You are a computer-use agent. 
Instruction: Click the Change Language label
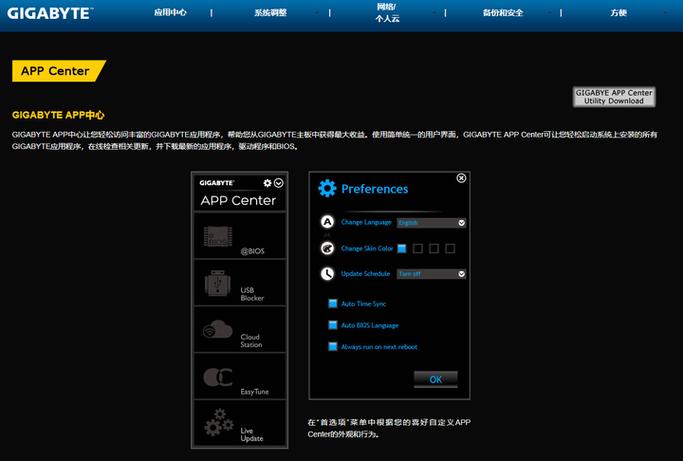tap(366, 222)
